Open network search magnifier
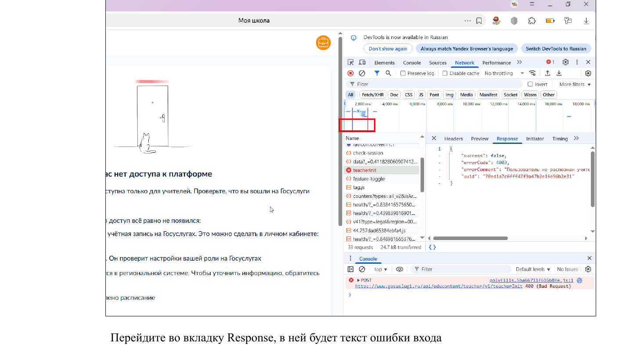The height and width of the screenshot is (362, 644). point(388,73)
